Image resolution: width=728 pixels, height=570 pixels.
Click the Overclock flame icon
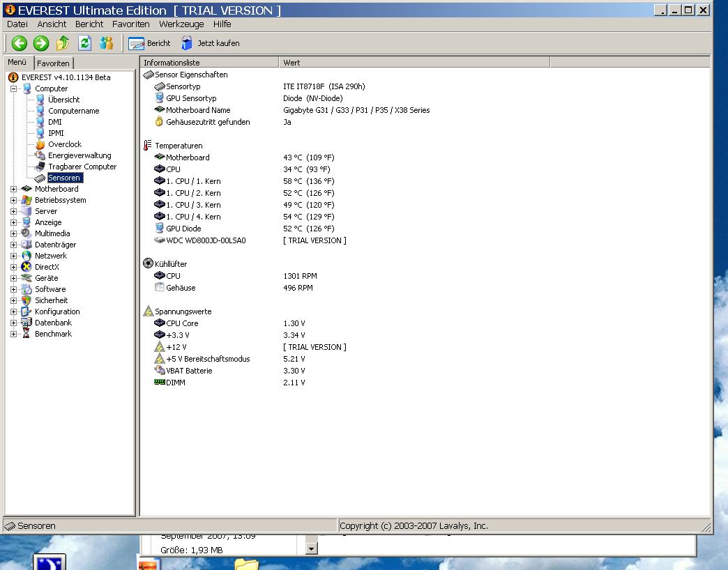tap(40, 144)
